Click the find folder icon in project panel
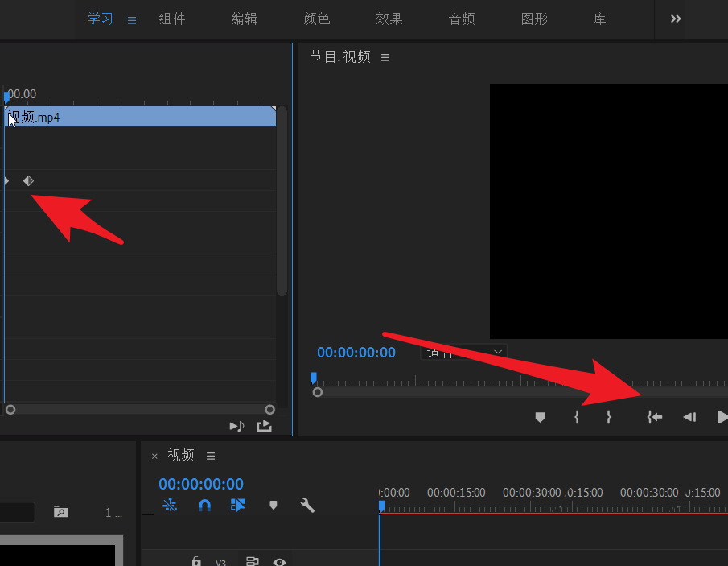The image size is (728, 566). click(60, 512)
